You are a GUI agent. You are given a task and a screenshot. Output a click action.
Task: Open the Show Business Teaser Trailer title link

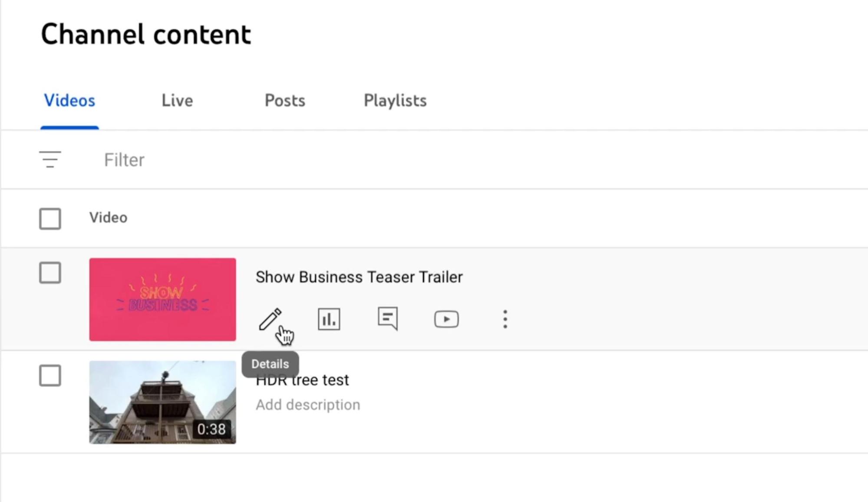tap(359, 277)
